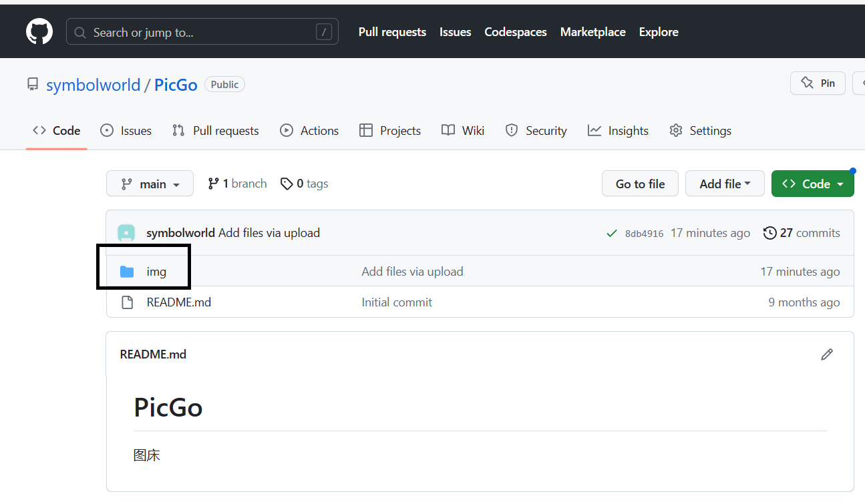Click the README.md file icon
This screenshot has height=504, width=865.
click(x=127, y=302)
